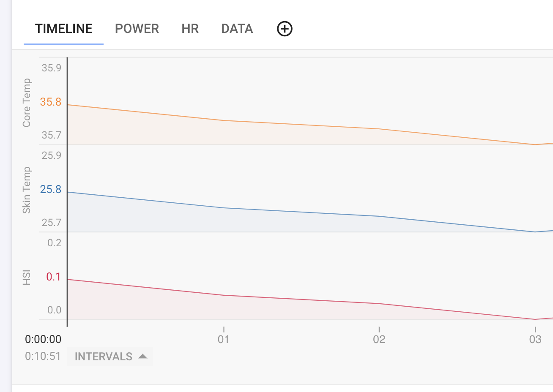Screen dimensions: 553x392
Task: Open the HR tab
Action: 190,29
